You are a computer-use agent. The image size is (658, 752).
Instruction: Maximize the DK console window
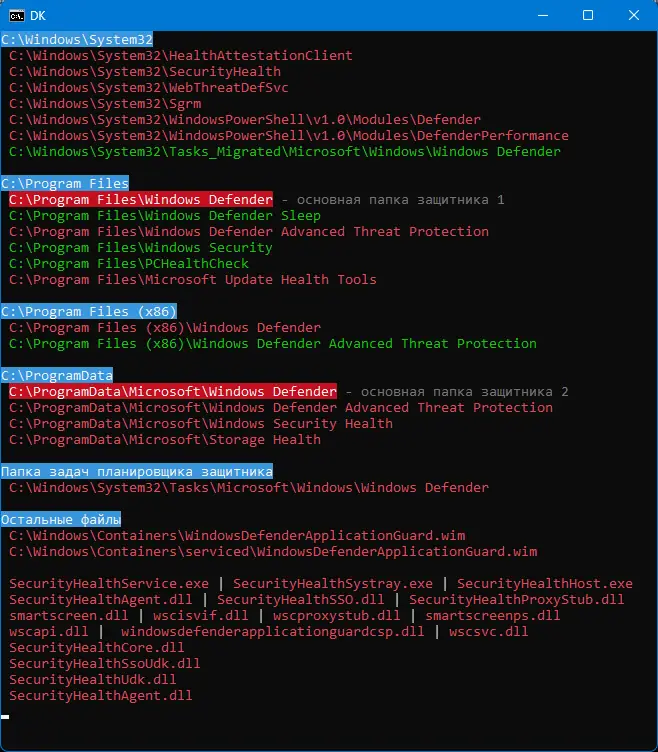[588, 15]
